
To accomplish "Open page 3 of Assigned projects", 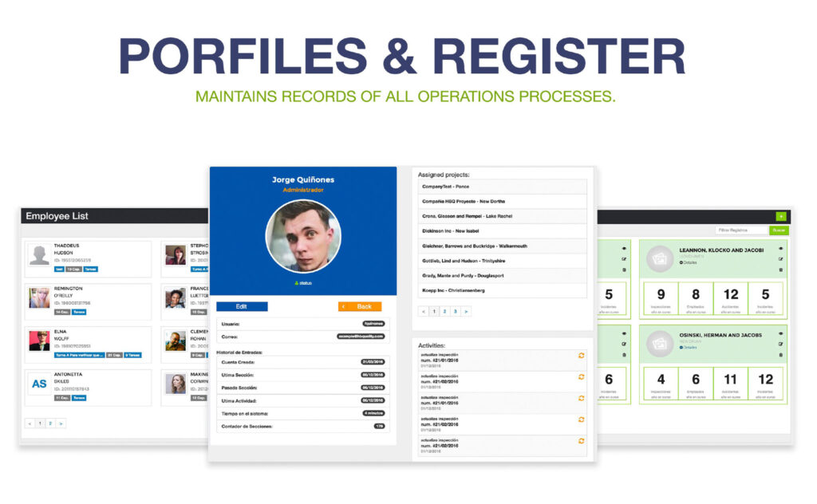I will [455, 311].
